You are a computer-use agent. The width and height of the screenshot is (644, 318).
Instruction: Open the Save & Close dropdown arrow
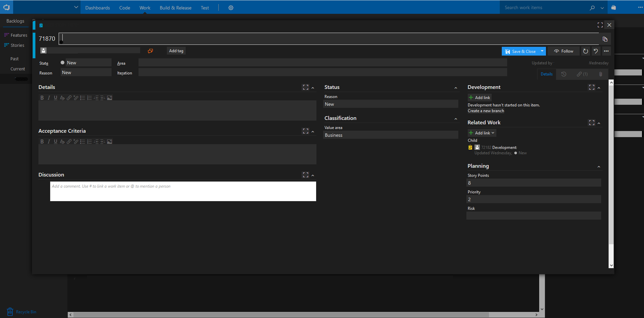[x=542, y=51]
